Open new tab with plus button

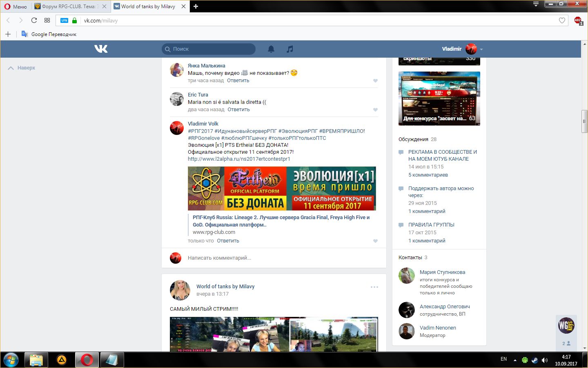(x=196, y=6)
